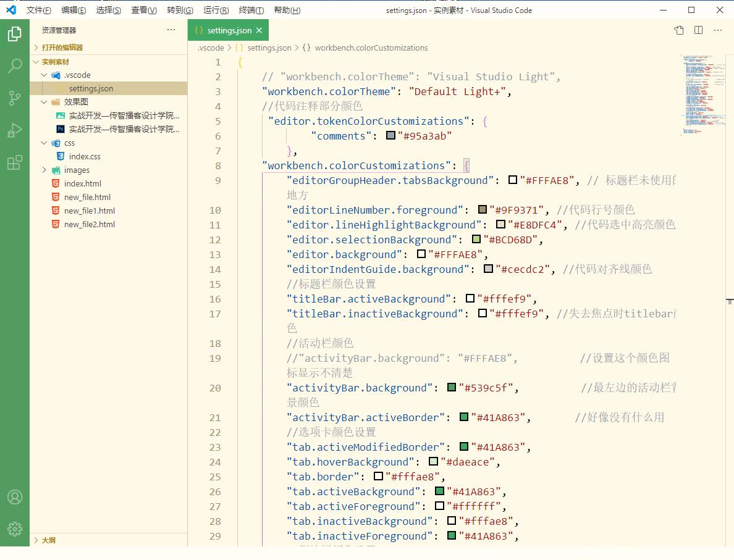
Task: Collapse the .vscode folder chevron
Action: pos(44,75)
